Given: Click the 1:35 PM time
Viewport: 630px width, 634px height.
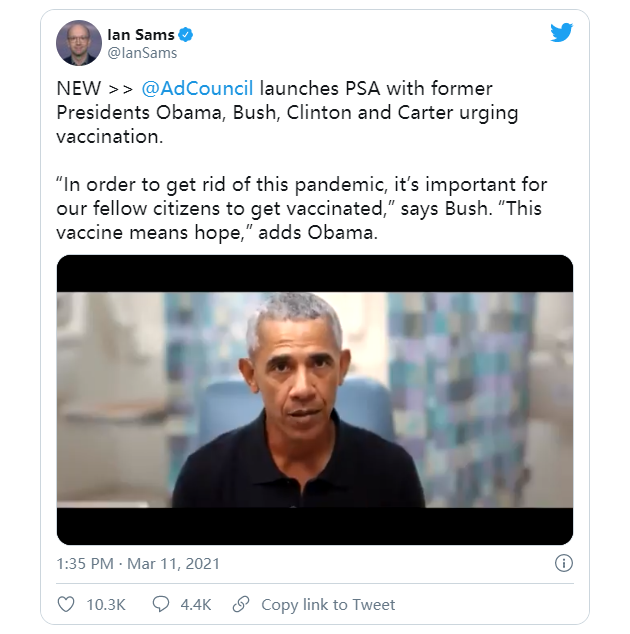Looking at the screenshot, I should coord(87,564).
